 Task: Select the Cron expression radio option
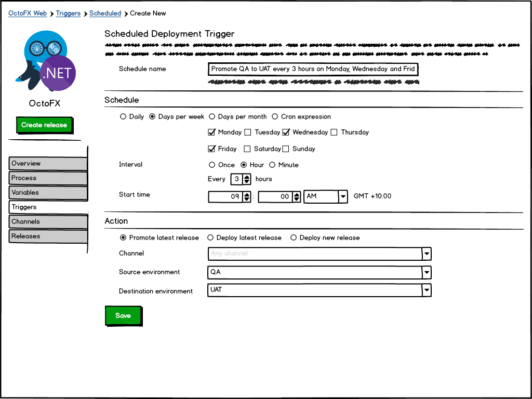275,117
